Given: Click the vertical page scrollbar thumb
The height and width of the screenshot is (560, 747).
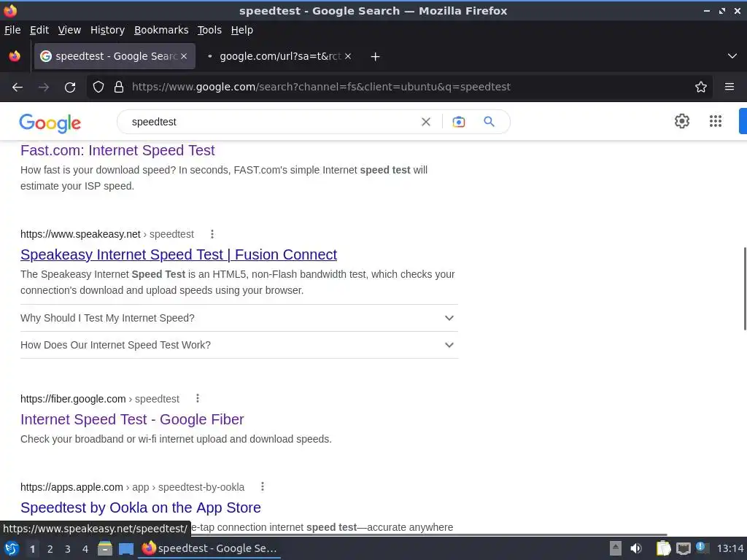Looking at the screenshot, I should click(745, 289).
